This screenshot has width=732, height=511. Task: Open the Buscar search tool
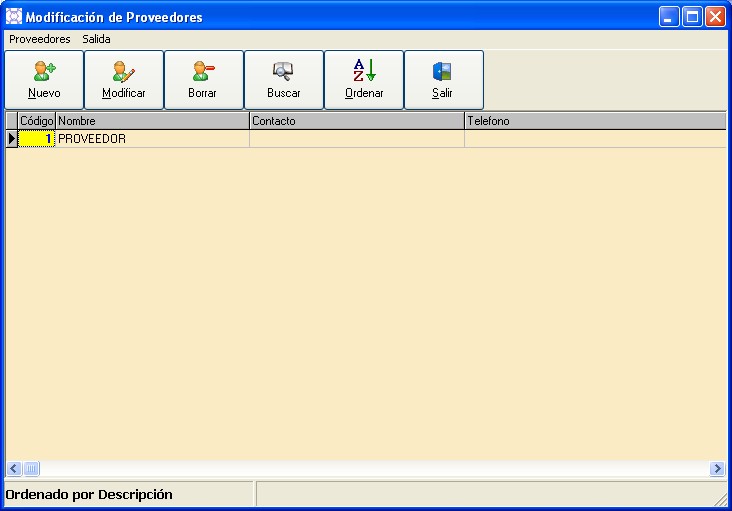pos(284,80)
